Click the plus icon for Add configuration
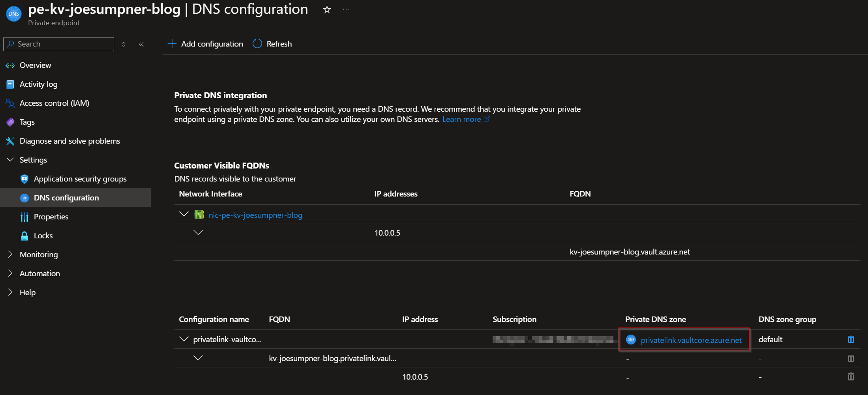Viewport: 868px width, 395px height. 172,43
